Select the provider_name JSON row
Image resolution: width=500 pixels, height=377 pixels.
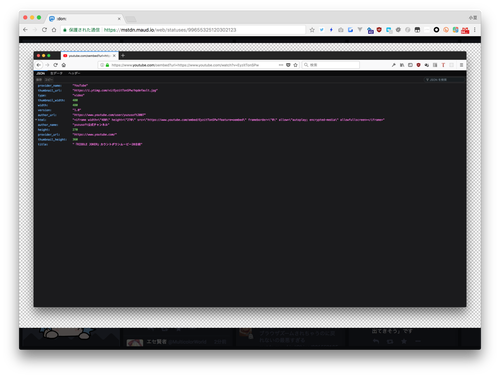(x=250, y=86)
